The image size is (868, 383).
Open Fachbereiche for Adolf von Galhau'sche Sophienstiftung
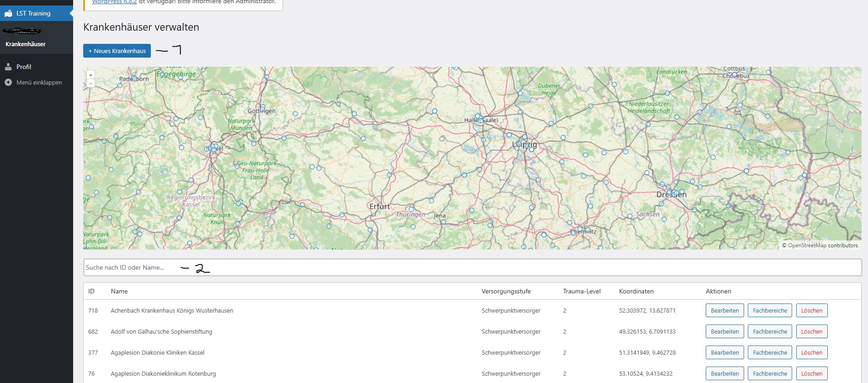click(770, 331)
